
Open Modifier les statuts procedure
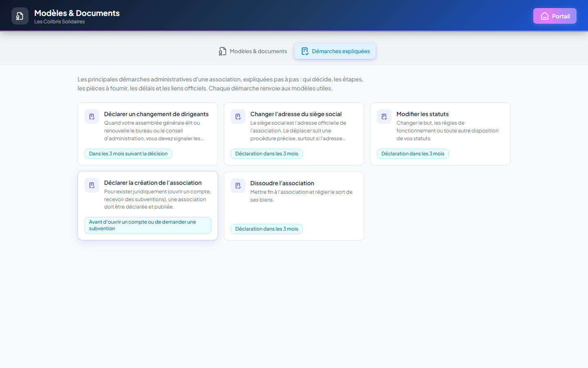(440, 134)
